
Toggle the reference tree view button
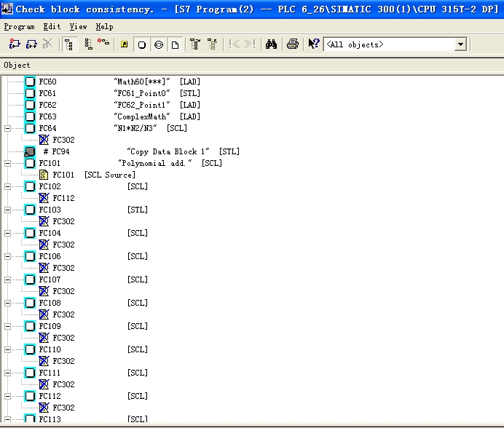coord(68,44)
